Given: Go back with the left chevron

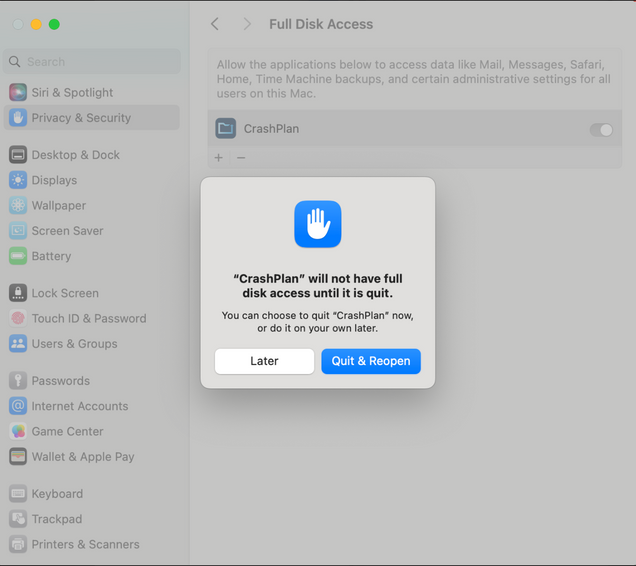Looking at the screenshot, I should (215, 24).
